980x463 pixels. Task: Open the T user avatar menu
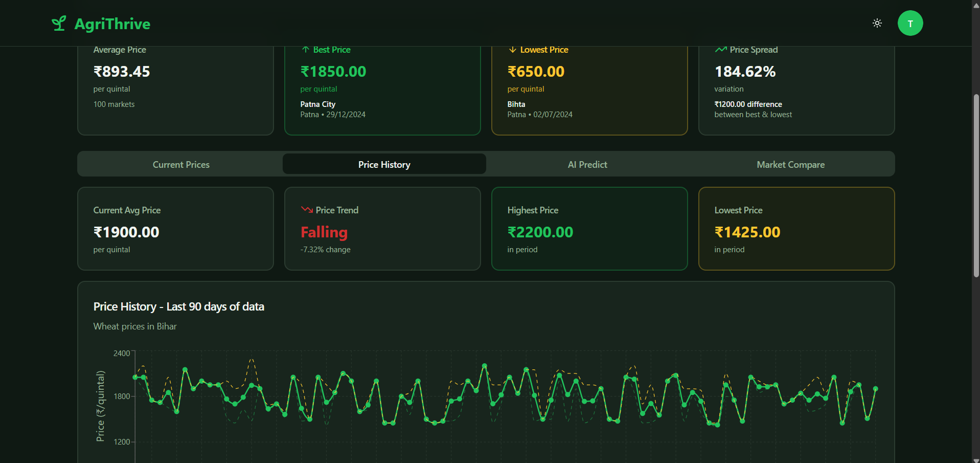click(x=910, y=23)
